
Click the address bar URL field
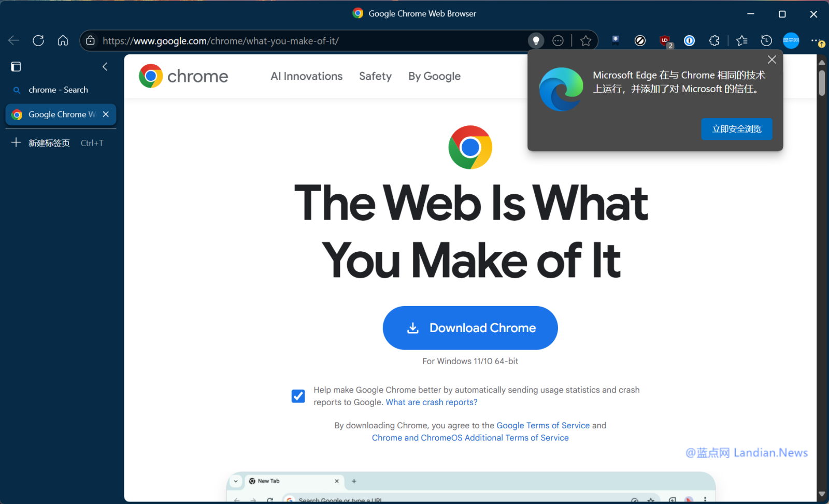click(x=311, y=40)
